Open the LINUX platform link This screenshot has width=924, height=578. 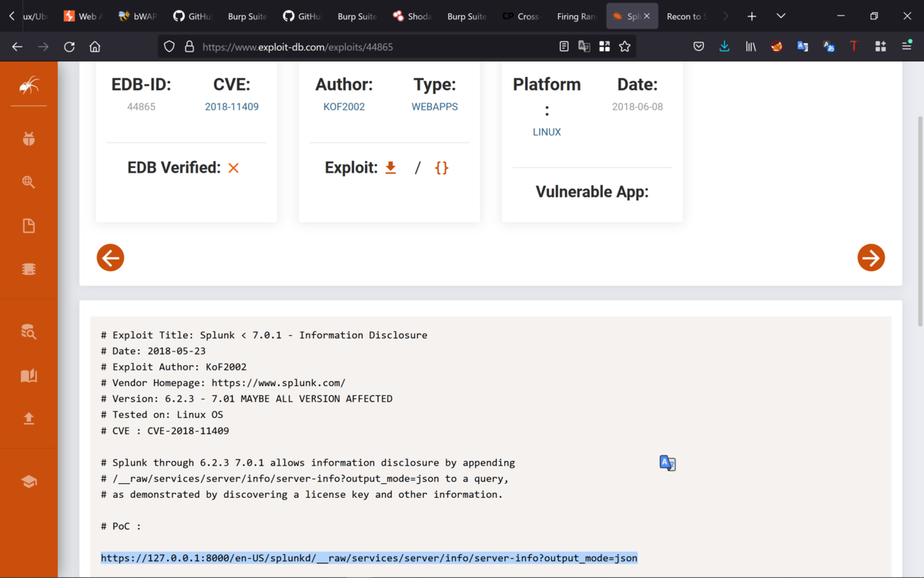[x=547, y=132]
